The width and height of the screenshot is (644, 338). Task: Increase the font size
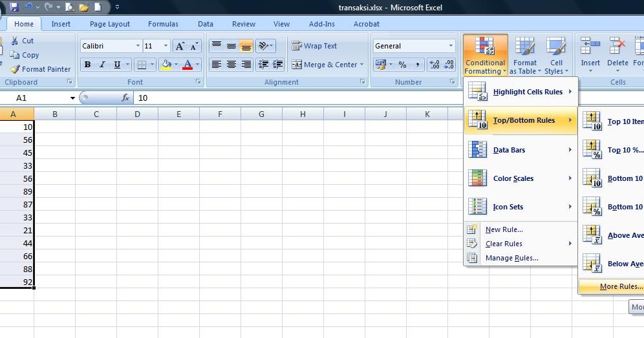pos(180,46)
